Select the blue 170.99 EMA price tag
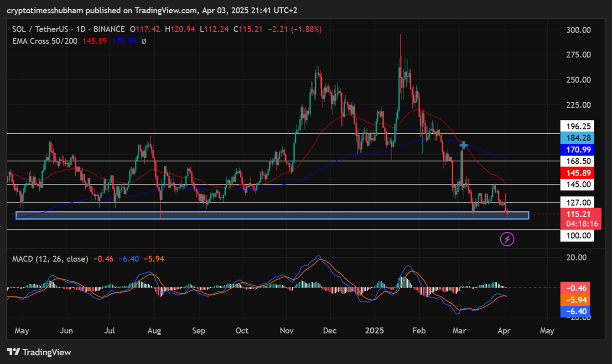 point(577,149)
